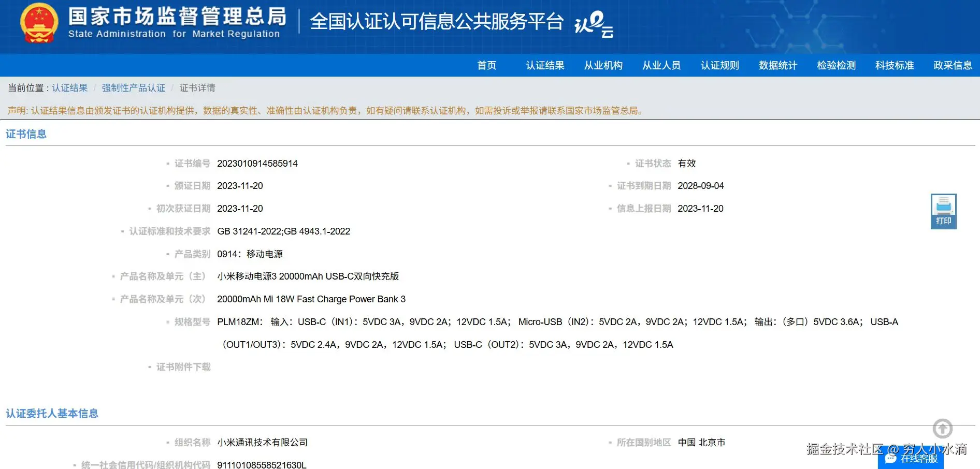Click the 全国认证认可信息公共服务平台 heading
980x469 pixels.
click(x=437, y=22)
